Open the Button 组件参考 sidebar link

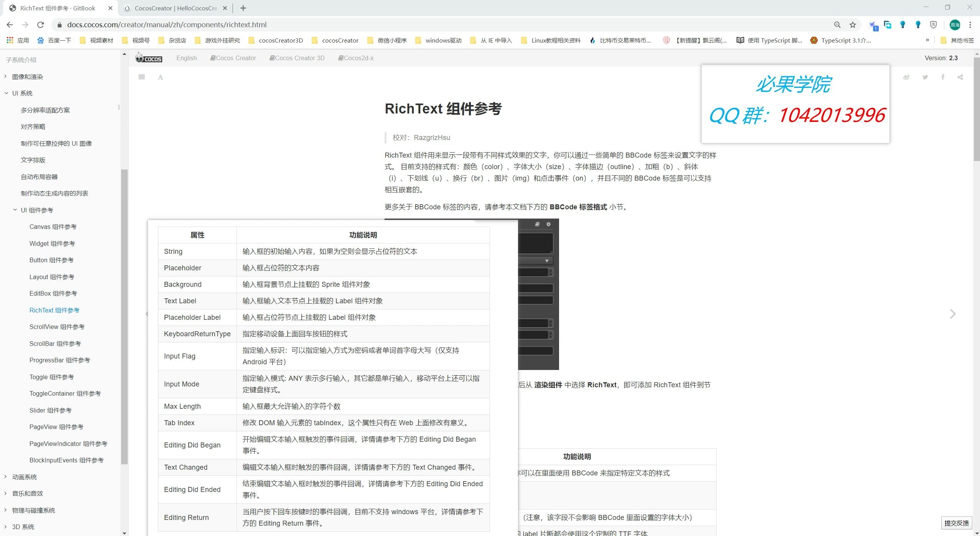pyautogui.click(x=52, y=260)
